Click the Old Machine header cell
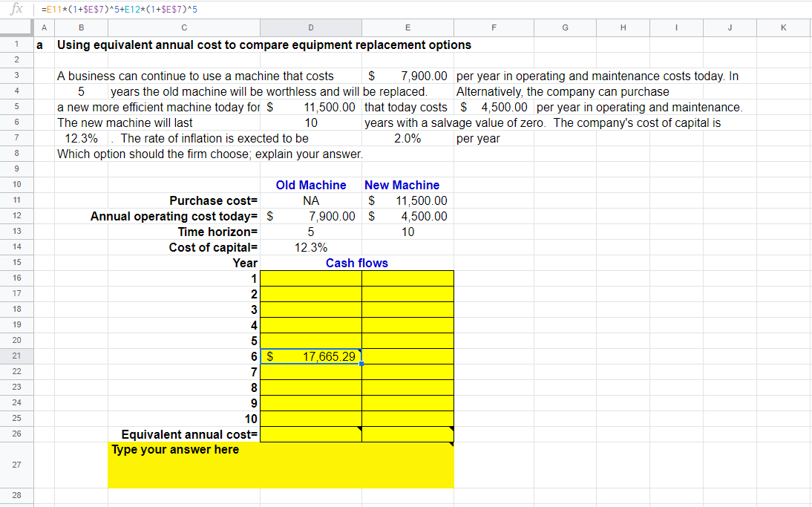812x507 pixels. [310, 185]
